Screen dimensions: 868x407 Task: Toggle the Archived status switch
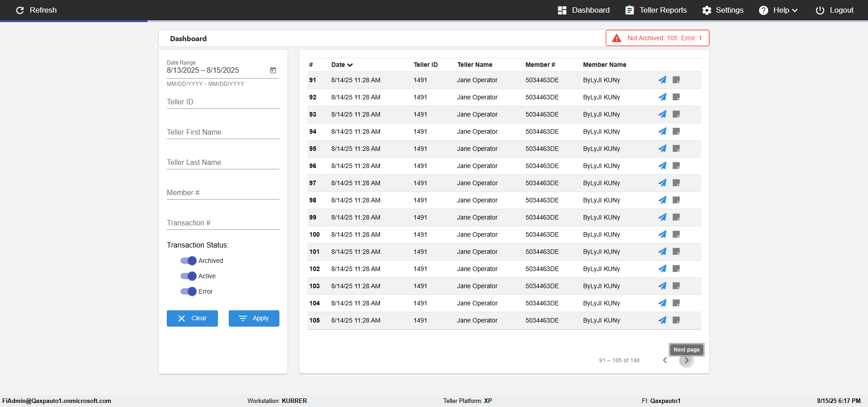[188, 261]
